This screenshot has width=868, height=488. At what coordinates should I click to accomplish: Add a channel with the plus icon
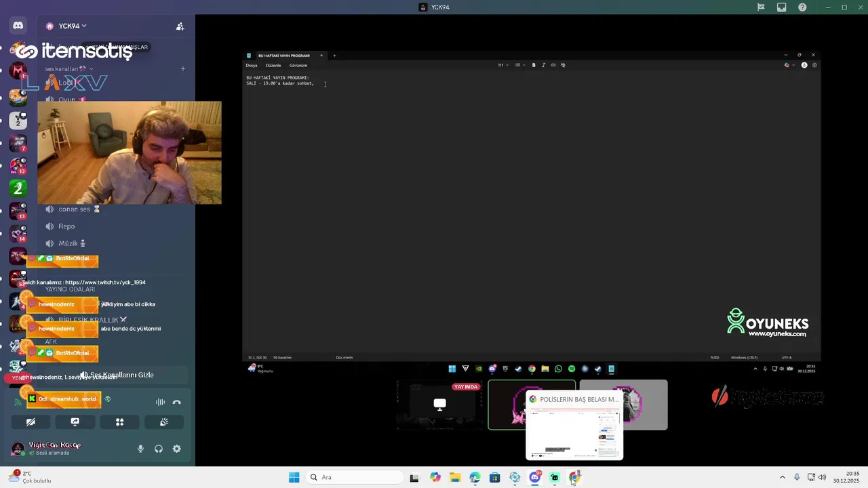pyautogui.click(x=183, y=68)
